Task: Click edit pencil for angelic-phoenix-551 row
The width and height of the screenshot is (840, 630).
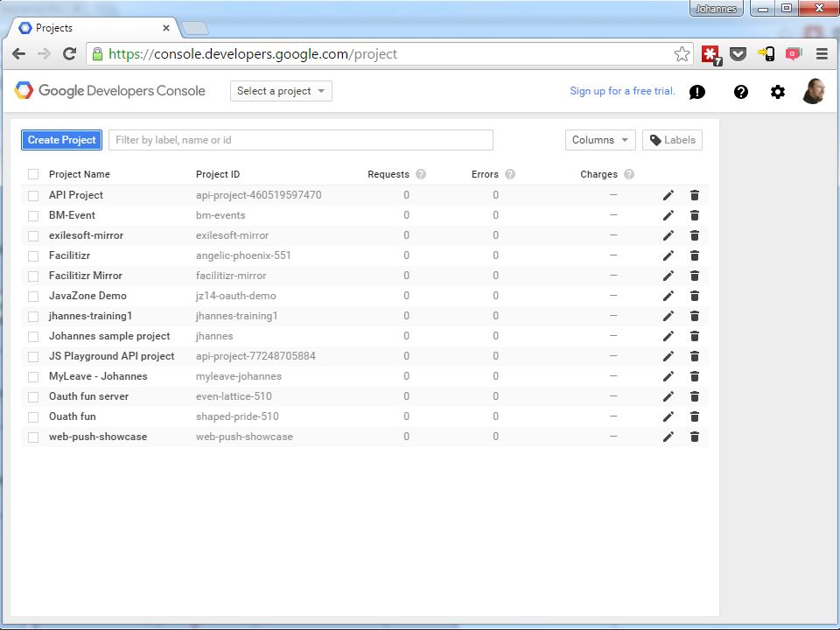Action: (668, 255)
